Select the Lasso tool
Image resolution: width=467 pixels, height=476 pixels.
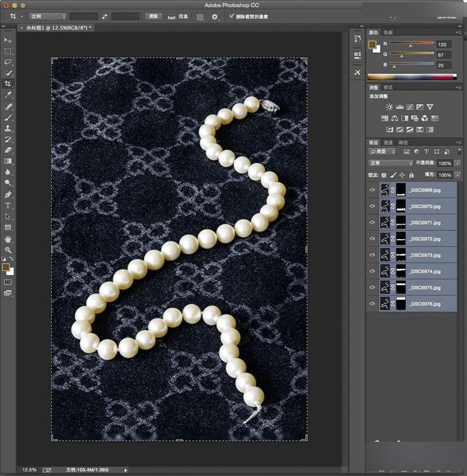point(8,62)
